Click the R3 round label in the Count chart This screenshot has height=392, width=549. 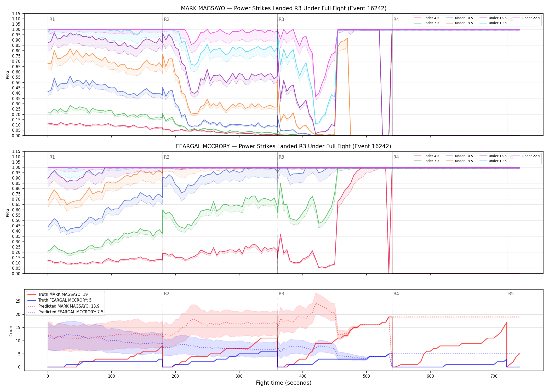pos(281,294)
